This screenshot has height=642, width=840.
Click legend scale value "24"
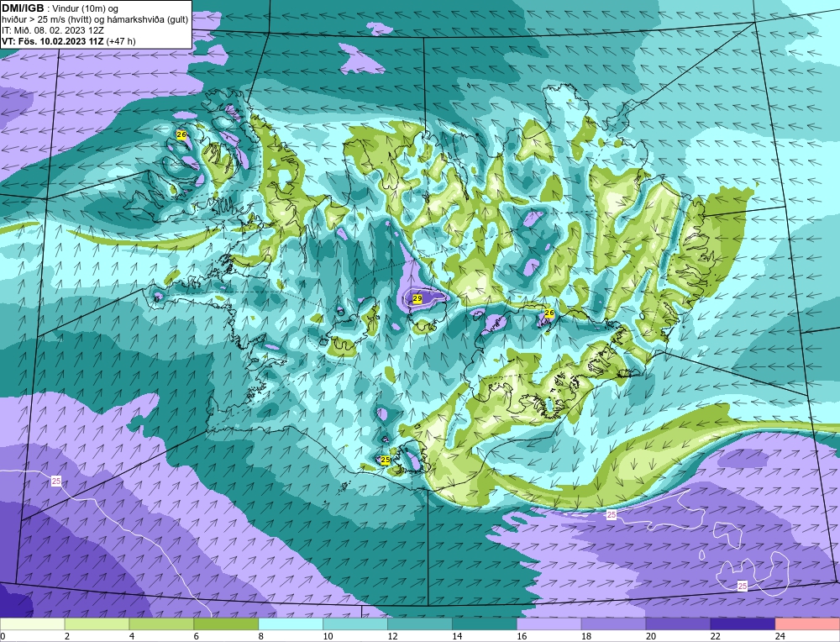pyautogui.click(x=780, y=636)
